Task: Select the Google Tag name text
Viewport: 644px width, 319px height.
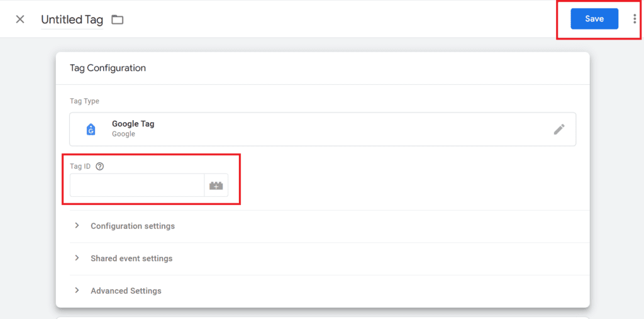Action: pyautogui.click(x=133, y=124)
